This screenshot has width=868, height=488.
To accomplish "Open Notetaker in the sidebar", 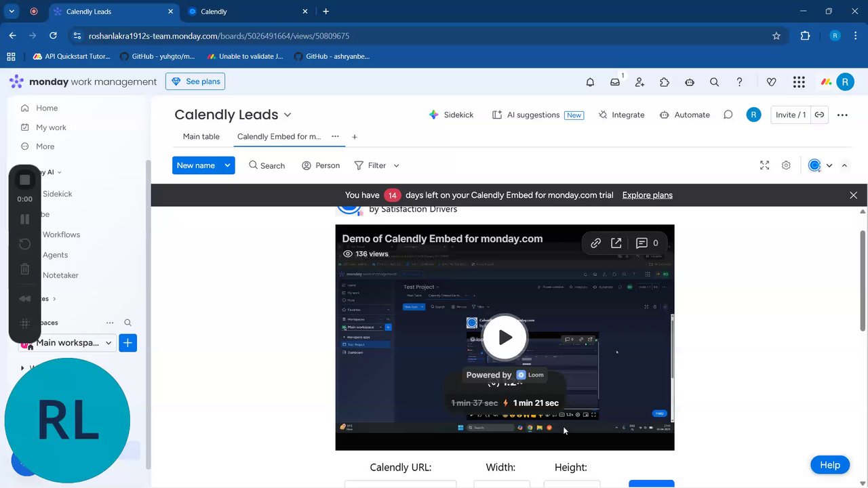I will click(x=60, y=275).
